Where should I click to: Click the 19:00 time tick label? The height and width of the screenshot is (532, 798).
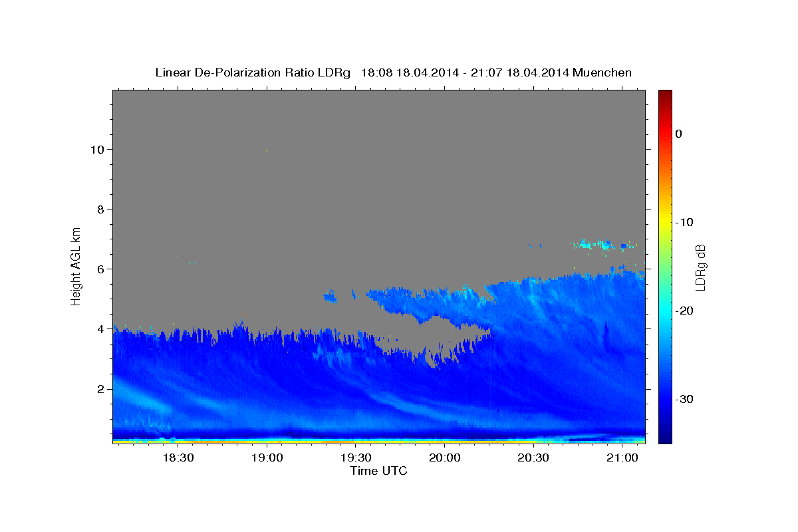coord(267,458)
